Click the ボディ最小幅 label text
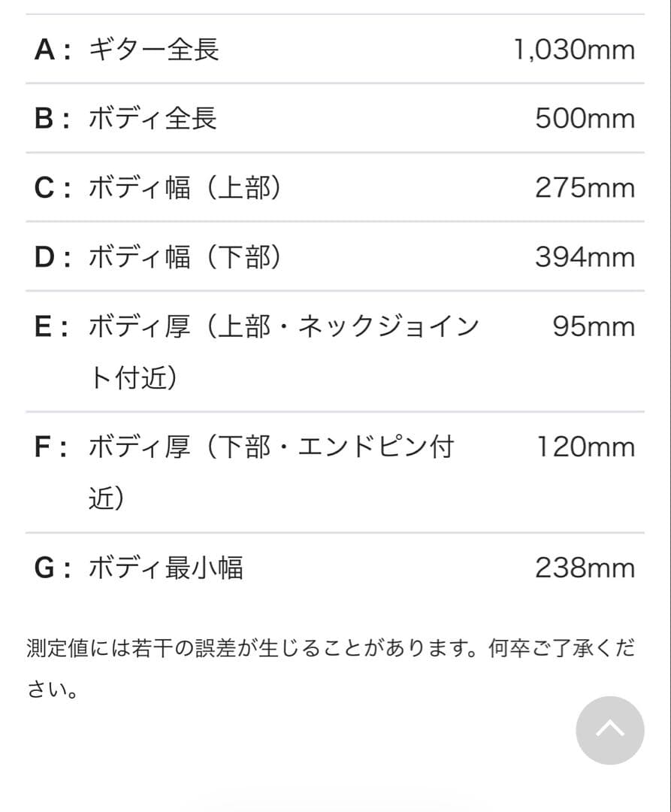Screen dimensions: 671x812 point(165,568)
